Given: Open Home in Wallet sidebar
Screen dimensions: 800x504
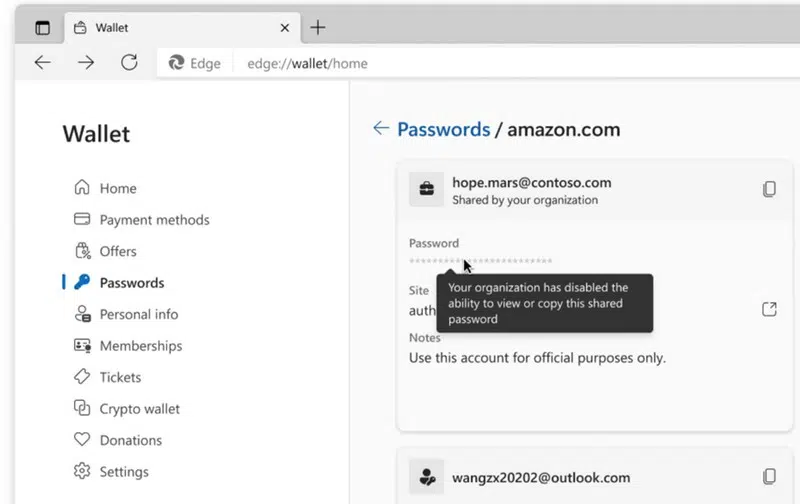Looking at the screenshot, I should pos(118,188).
